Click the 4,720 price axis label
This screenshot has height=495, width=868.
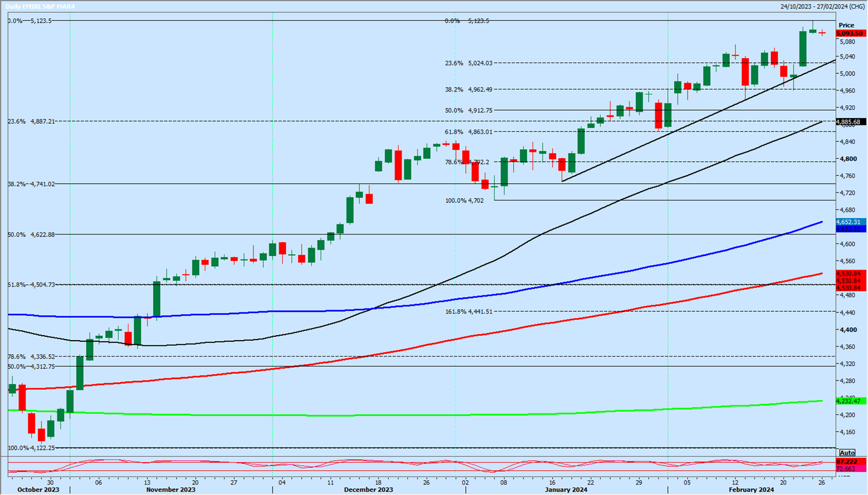(847, 193)
